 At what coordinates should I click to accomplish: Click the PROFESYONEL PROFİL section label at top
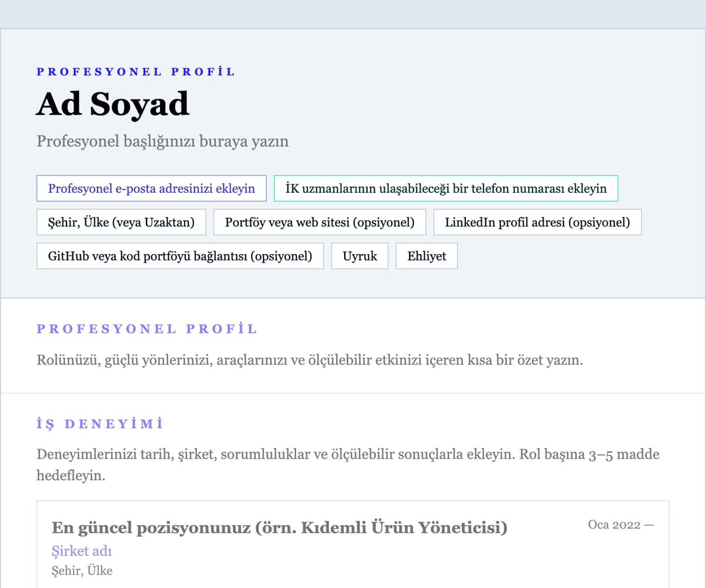click(x=136, y=71)
